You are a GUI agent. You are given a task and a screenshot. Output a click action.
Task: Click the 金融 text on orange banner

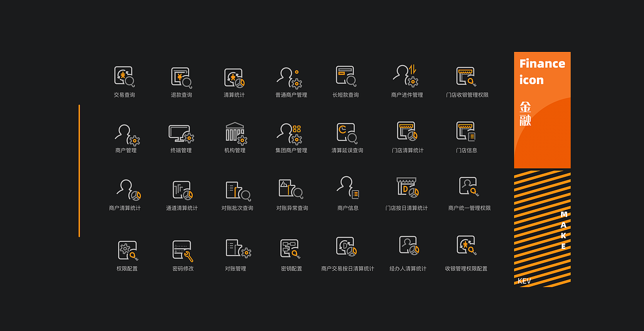[x=525, y=113]
